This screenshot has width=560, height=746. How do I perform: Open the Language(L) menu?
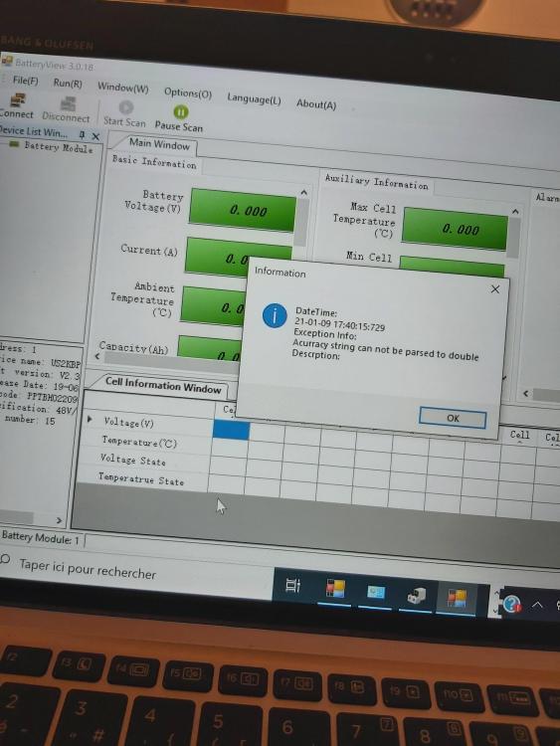[x=254, y=98]
